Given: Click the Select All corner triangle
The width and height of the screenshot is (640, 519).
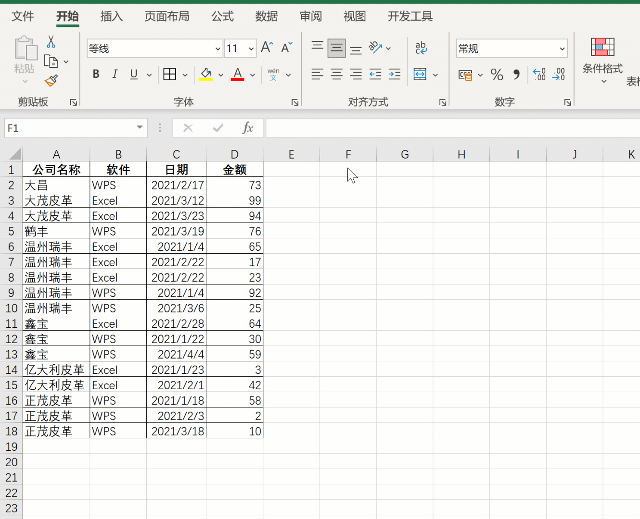Looking at the screenshot, I should pos(14,154).
